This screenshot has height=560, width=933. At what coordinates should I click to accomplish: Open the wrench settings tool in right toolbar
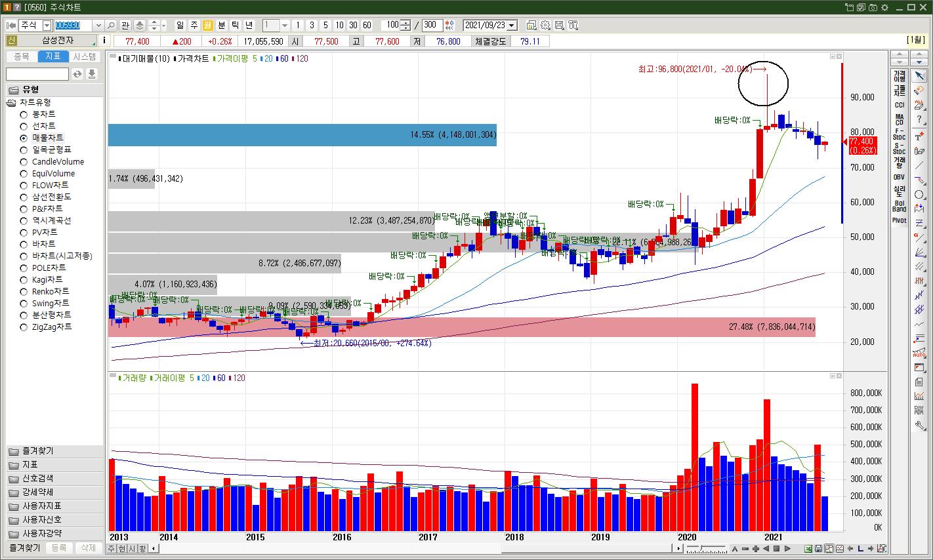tap(919, 426)
